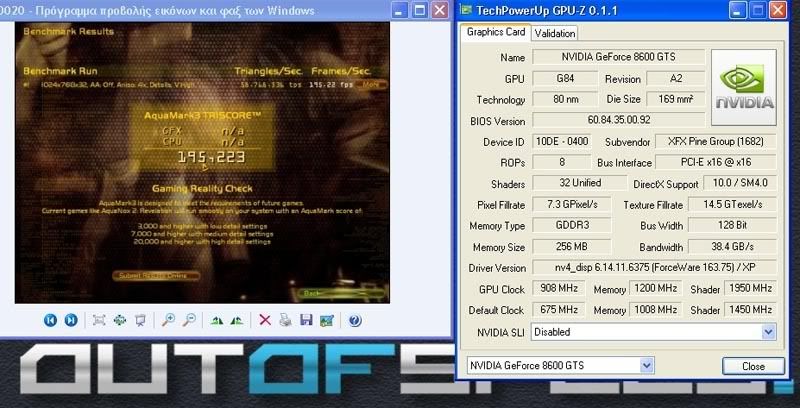Click the ROPs value 8
Screen dimensions: 800x408
click(562, 162)
